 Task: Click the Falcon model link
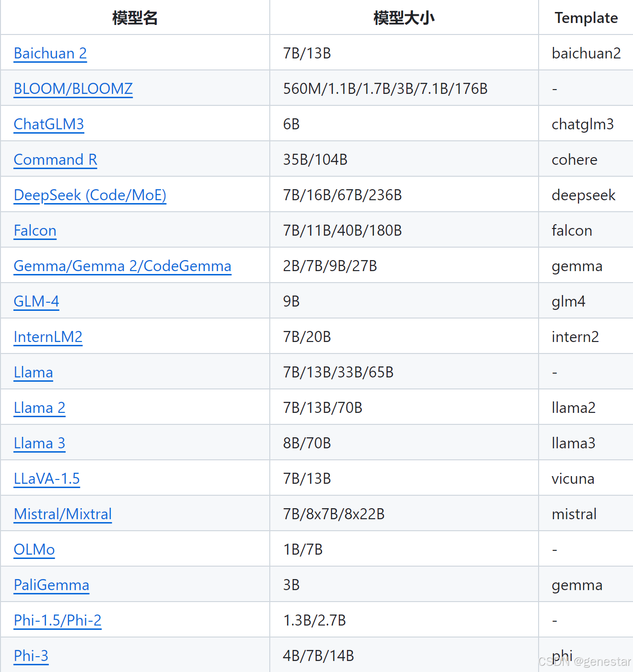(x=35, y=230)
